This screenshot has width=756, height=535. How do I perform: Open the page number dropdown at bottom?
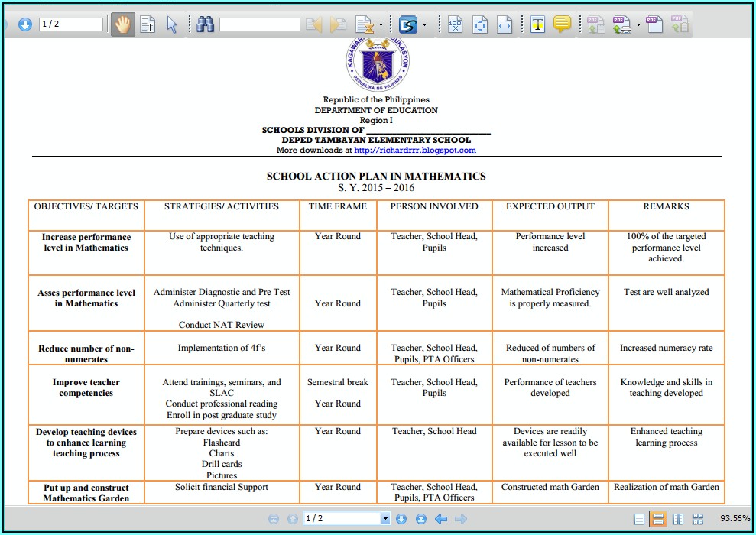385,519
